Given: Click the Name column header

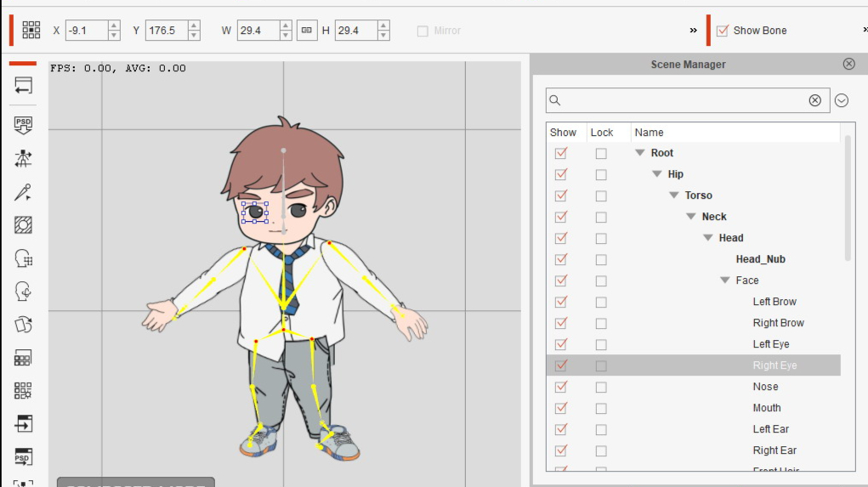Looking at the screenshot, I should (649, 133).
